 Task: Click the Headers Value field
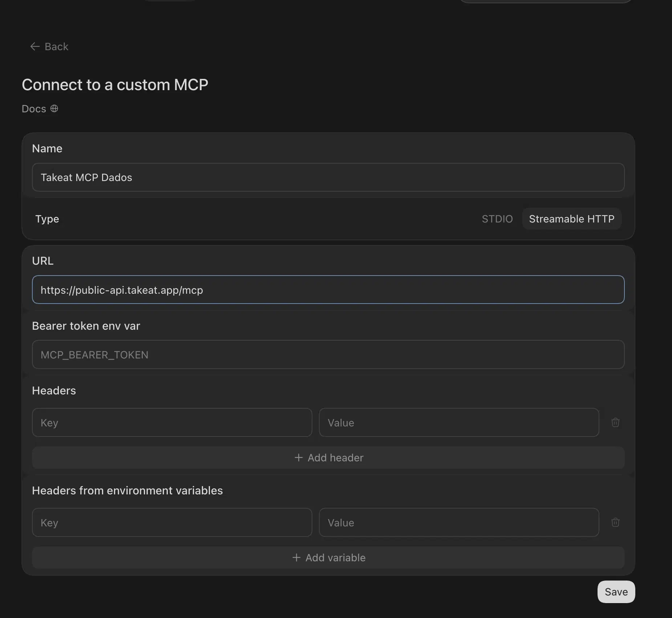pos(459,422)
